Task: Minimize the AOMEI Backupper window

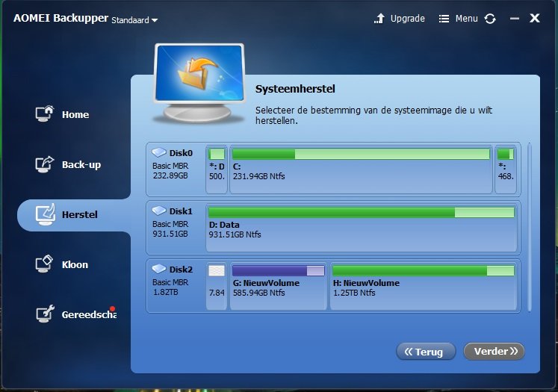Action: 514,19
